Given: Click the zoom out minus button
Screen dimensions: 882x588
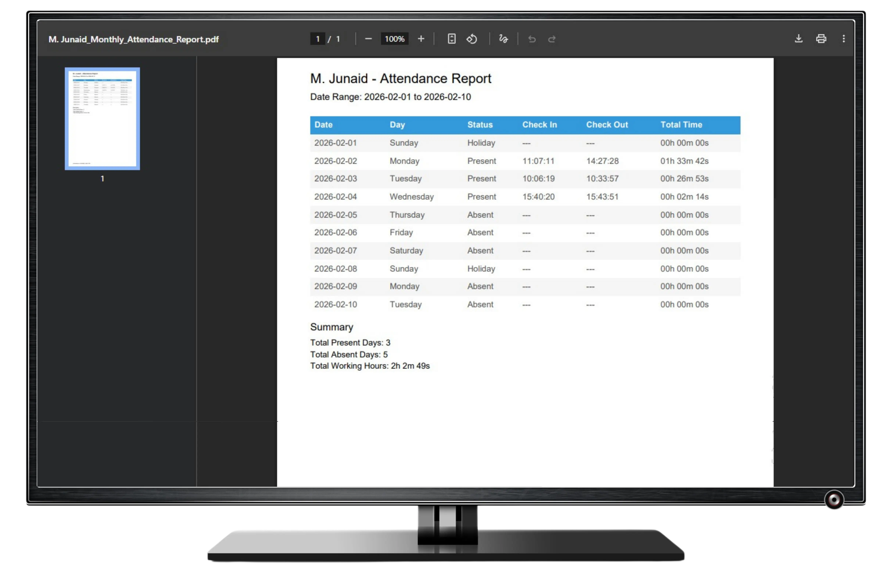Looking at the screenshot, I should (x=368, y=39).
